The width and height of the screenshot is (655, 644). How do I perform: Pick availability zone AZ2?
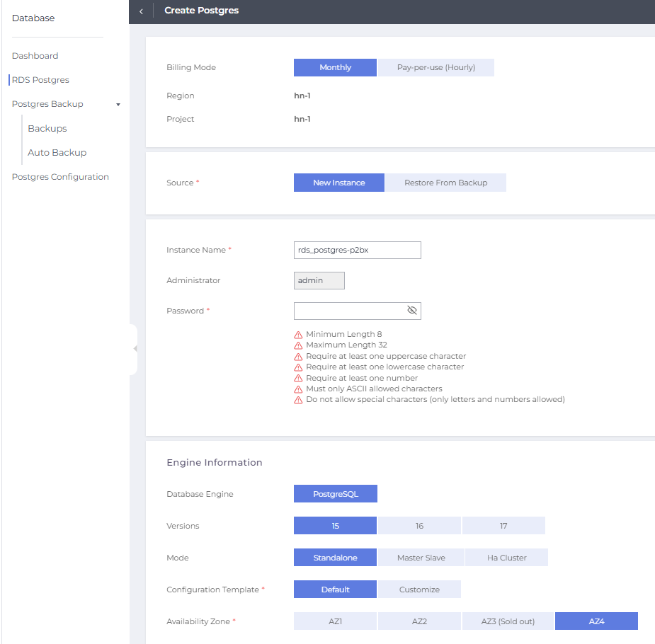419,621
